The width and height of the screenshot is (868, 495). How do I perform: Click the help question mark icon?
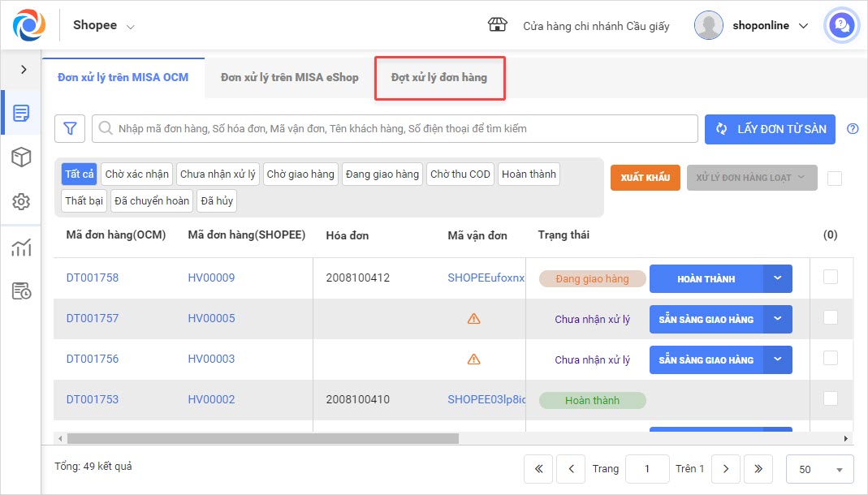(853, 129)
